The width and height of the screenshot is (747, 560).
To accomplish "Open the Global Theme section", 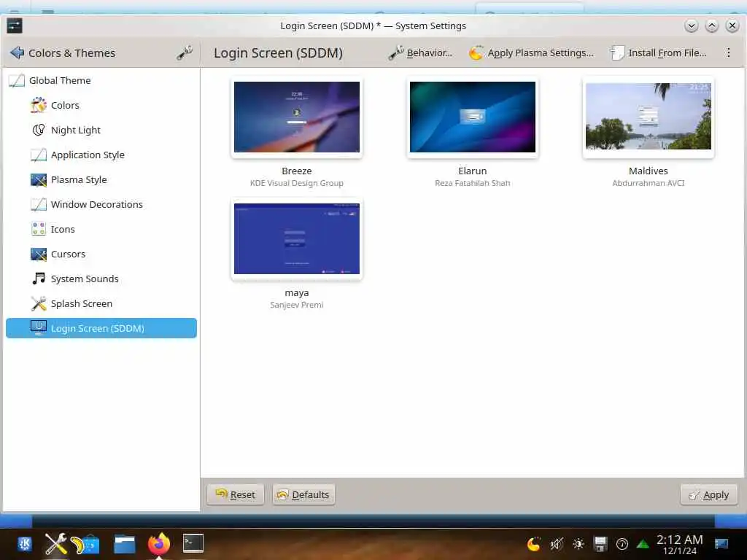I will [101, 80].
